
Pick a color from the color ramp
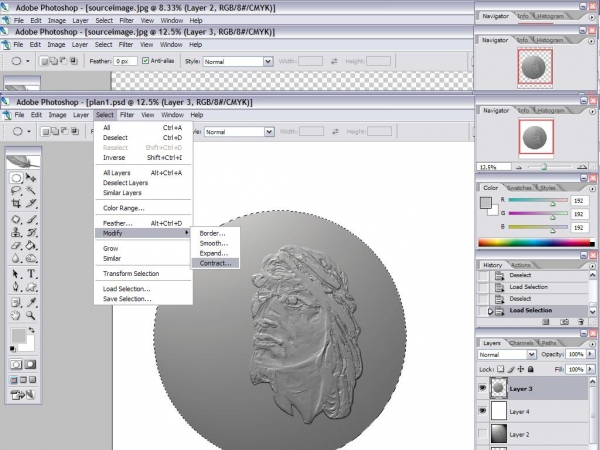[536, 243]
